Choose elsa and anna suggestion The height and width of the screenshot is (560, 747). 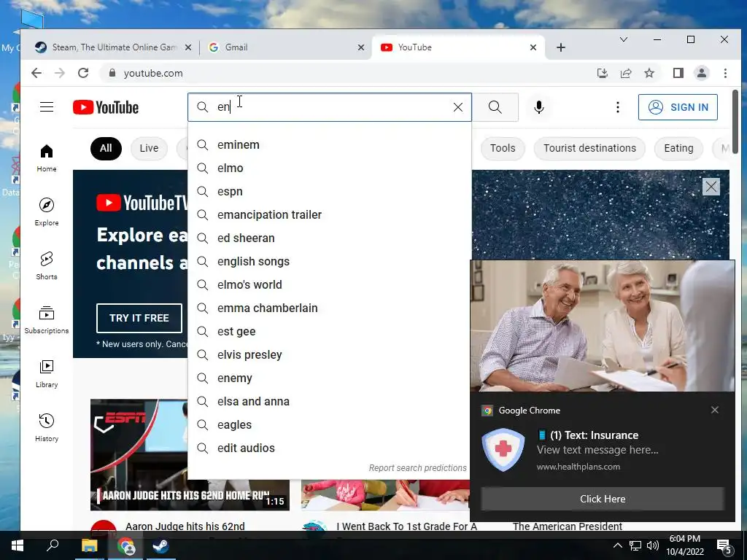[x=330, y=402]
